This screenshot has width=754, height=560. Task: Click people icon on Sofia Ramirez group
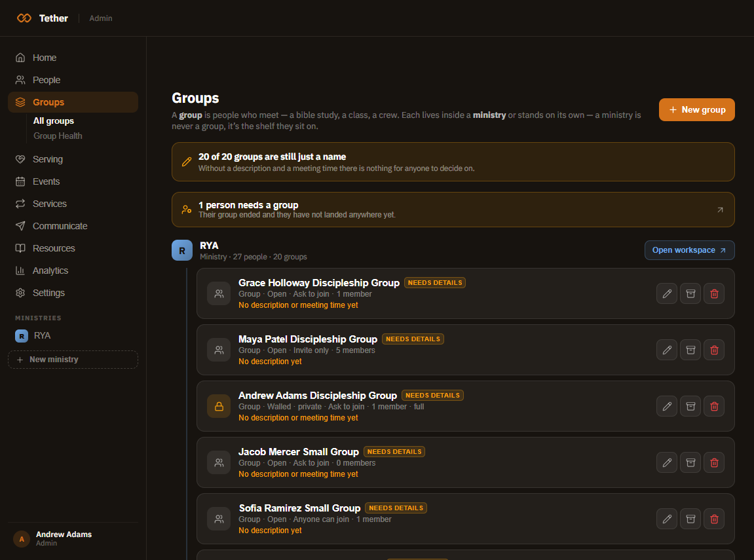[219, 519]
